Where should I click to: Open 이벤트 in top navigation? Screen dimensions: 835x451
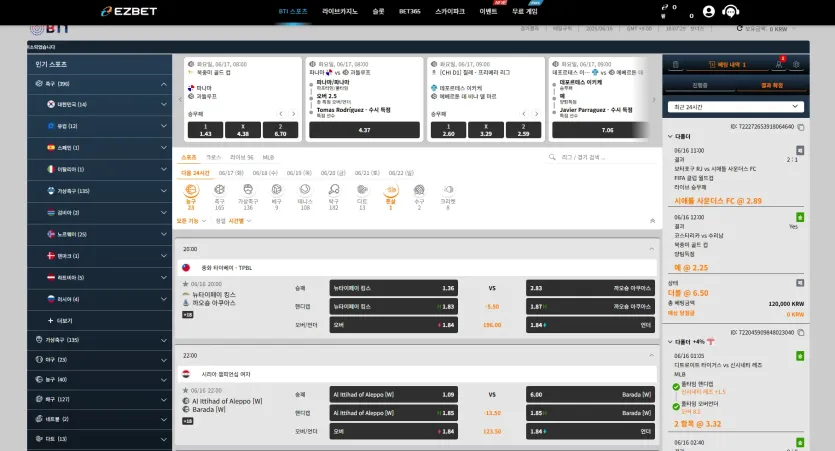[x=488, y=11]
